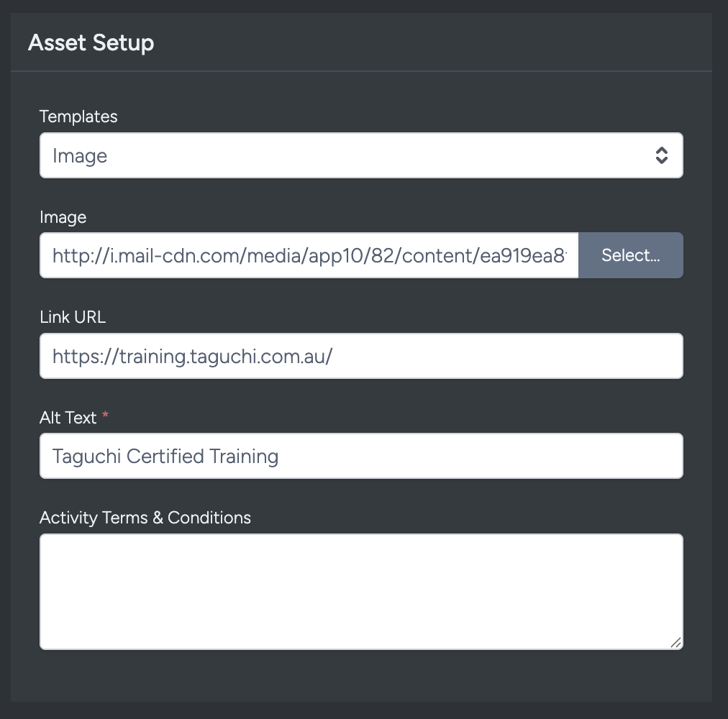This screenshot has height=719, width=728.
Task: Click the Image field label
Action: (x=64, y=216)
